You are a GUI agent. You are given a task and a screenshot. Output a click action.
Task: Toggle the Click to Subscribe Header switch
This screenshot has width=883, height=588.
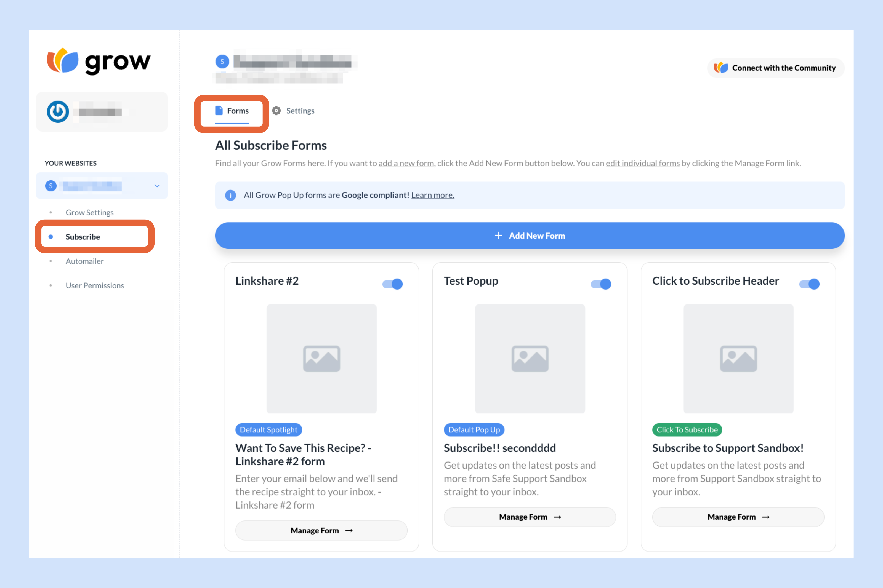click(x=810, y=284)
